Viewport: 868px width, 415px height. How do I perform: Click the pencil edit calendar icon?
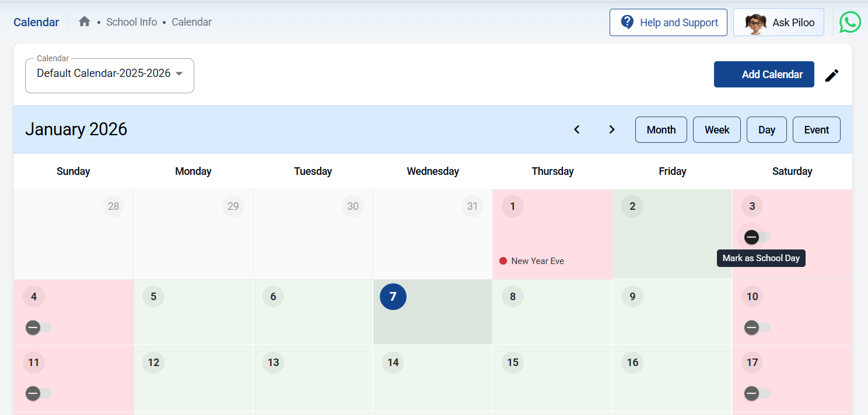point(832,75)
